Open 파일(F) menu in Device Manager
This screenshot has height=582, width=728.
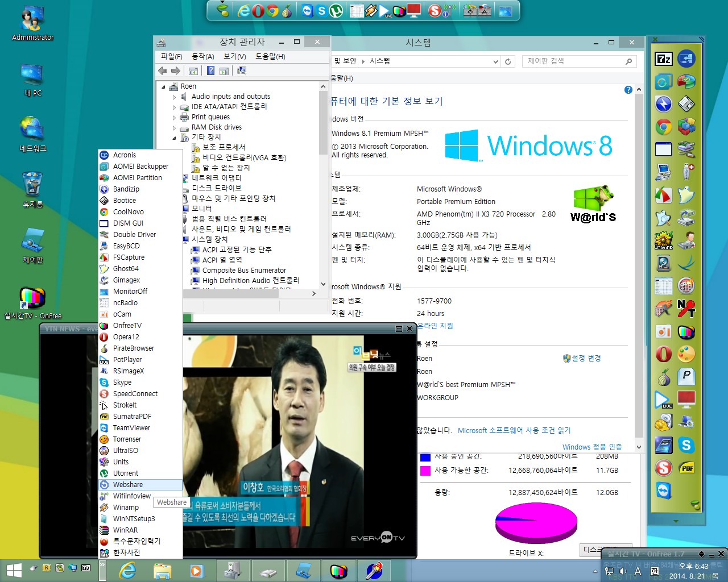click(171, 57)
